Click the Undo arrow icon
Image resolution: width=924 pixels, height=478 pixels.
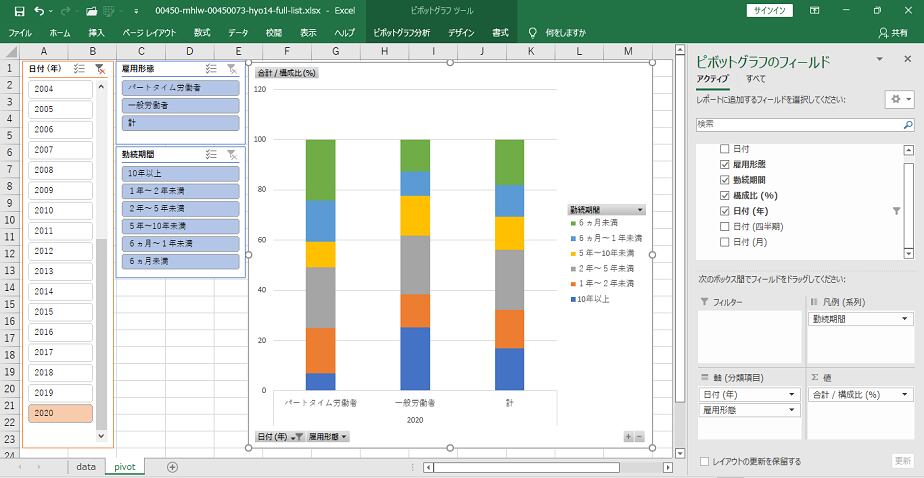(39, 10)
